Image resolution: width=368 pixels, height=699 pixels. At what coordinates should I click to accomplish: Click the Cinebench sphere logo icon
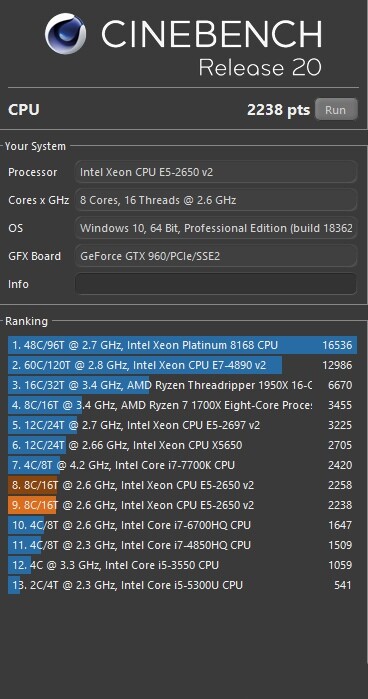[x=66, y=33]
